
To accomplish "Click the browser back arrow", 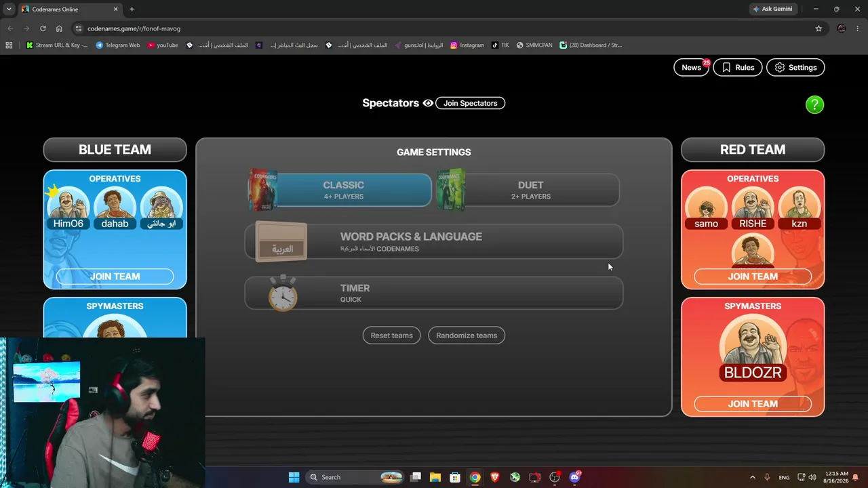I will tap(10, 28).
